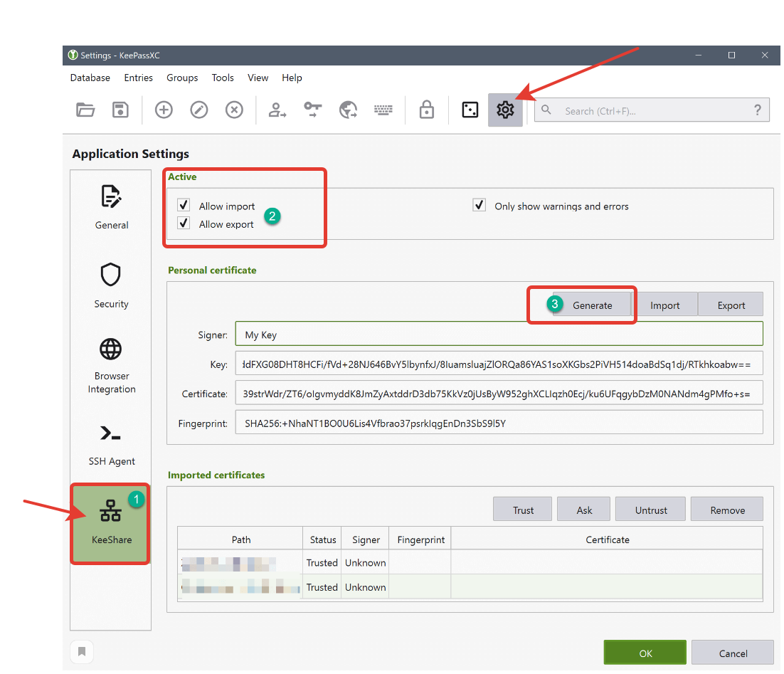Click into the Certificate field
This screenshot has height=674, width=784.
click(x=499, y=394)
